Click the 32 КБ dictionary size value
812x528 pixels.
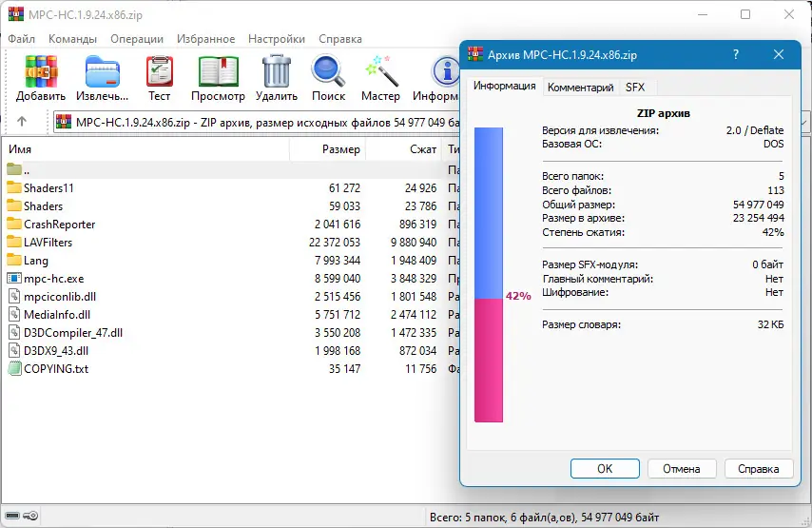pyautogui.click(x=770, y=324)
